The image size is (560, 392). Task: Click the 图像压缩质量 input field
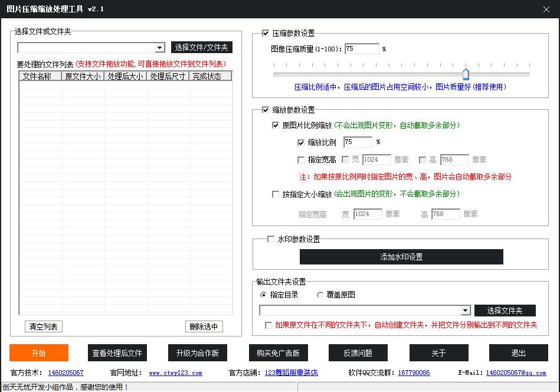click(x=361, y=49)
